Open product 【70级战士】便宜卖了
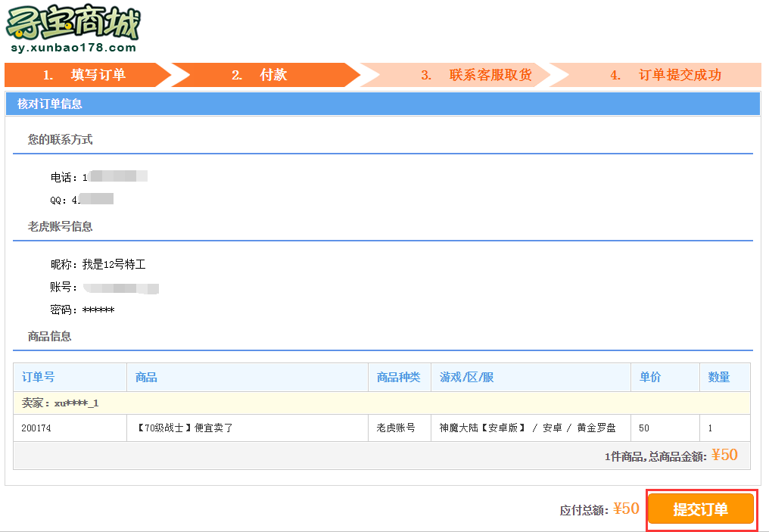 tap(185, 428)
